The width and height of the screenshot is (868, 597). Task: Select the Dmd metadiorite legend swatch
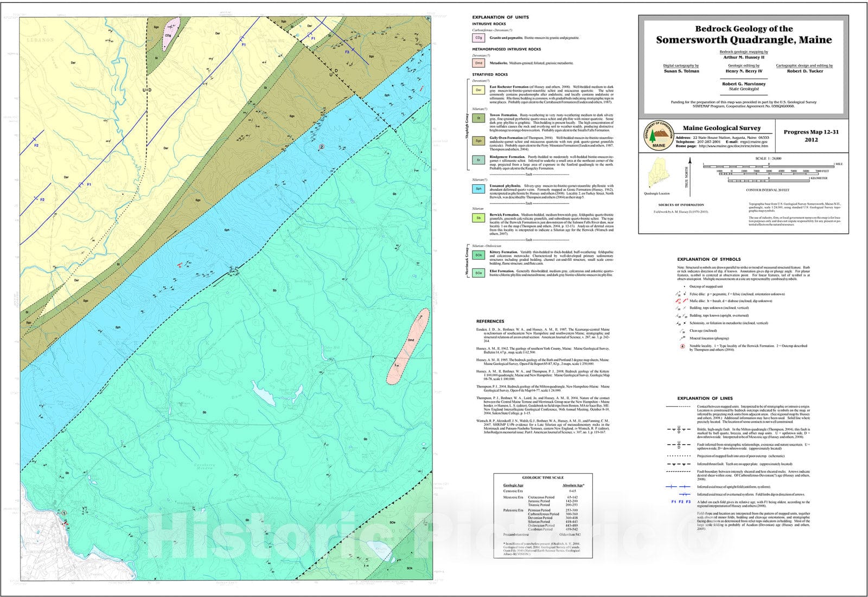point(478,63)
